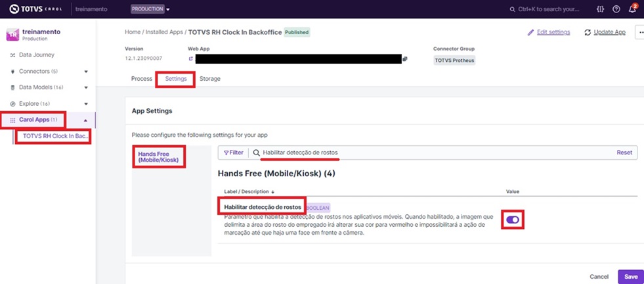644x284 pixels.
Task: Switch to the Process tab
Action: click(x=142, y=79)
